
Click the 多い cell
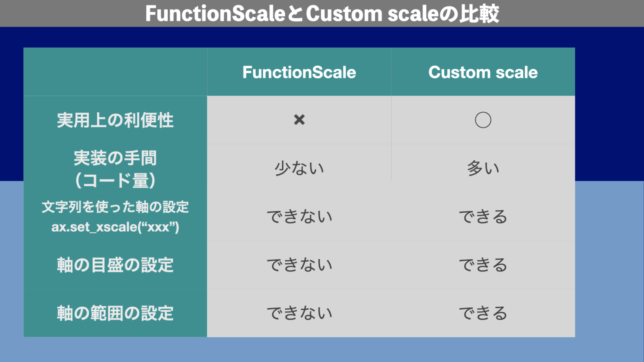point(483,168)
